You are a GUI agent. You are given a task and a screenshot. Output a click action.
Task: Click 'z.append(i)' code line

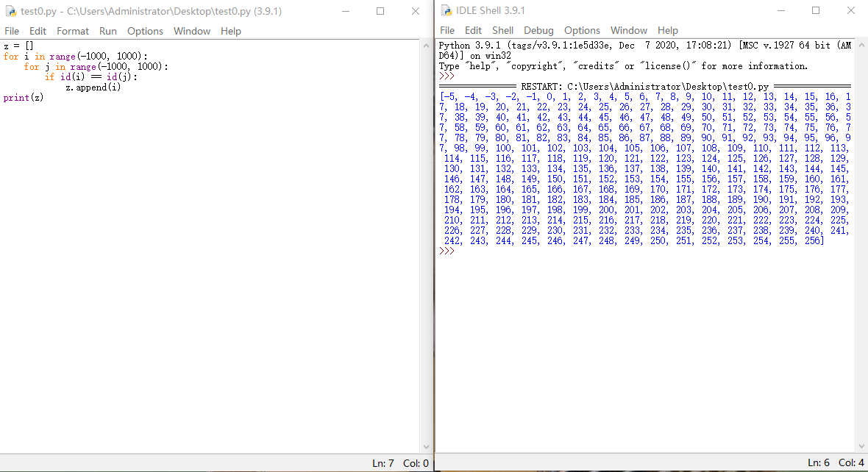pos(93,87)
